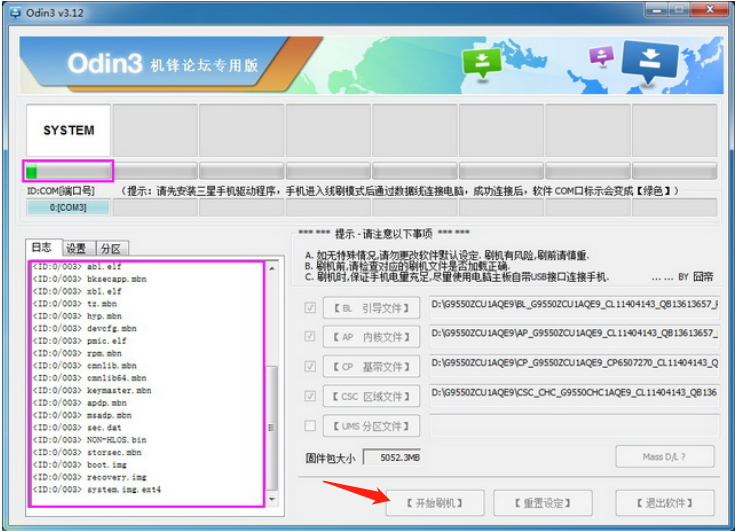Toggle the AP 内核文件 checkbox
This screenshot has width=735, height=531.
(x=310, y=337)
